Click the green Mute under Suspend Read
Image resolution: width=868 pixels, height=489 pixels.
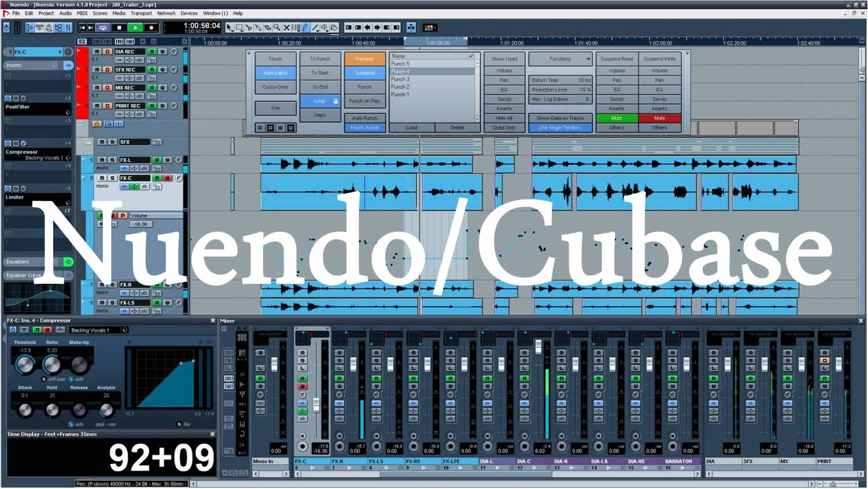coord(617,118)
